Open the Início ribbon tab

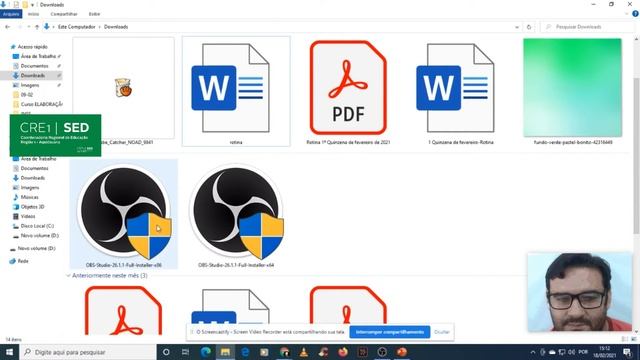pos(33,14)
